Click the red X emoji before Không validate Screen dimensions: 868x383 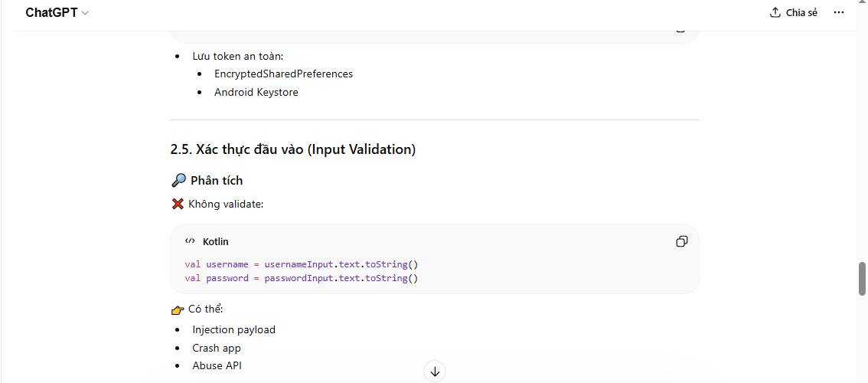178,204
